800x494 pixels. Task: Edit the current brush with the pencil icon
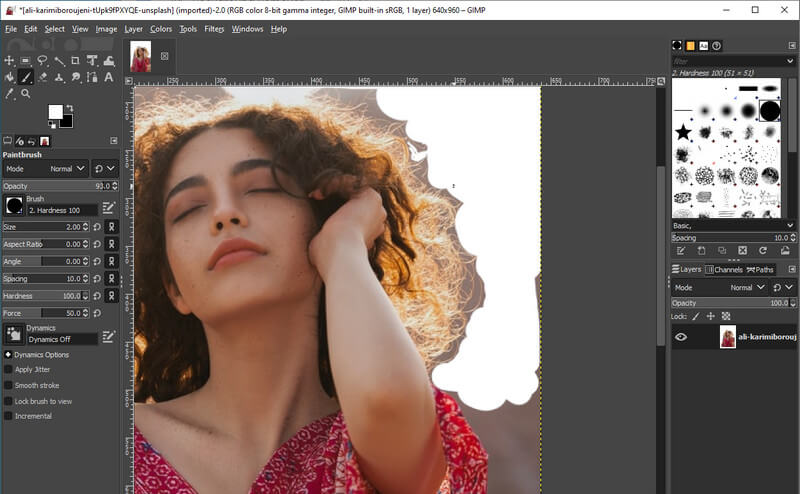pyautogui.click(x=109, y=207)
